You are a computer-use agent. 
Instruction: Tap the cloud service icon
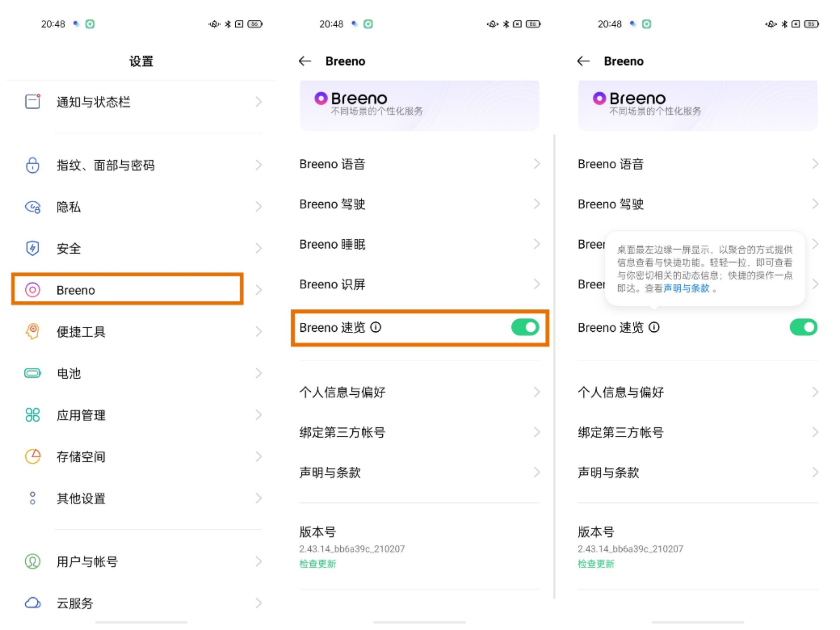(33, 603)
